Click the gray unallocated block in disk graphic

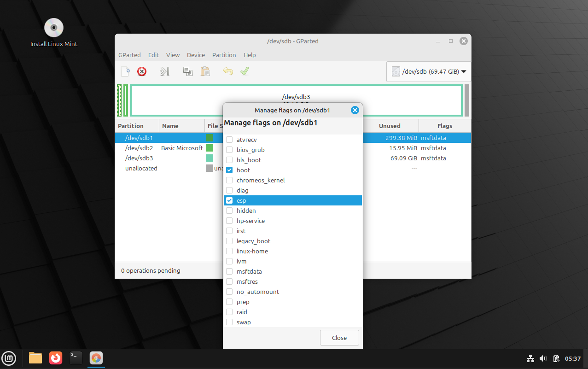(467, 100)
